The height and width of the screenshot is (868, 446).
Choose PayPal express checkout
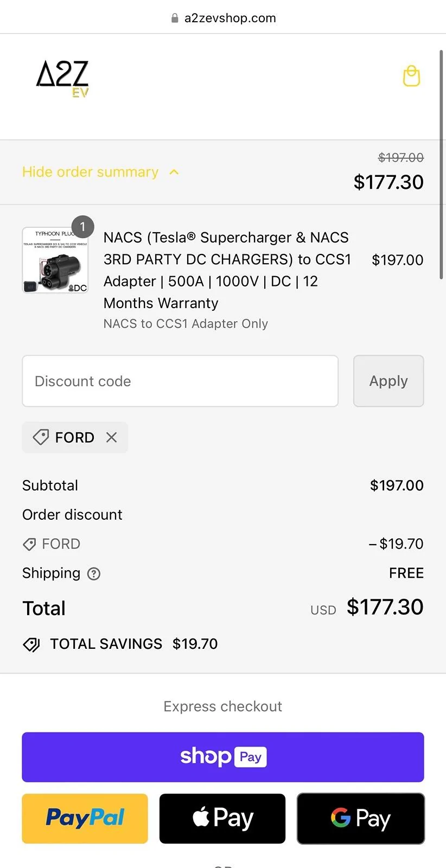pyautogui.click(x=85, y=818)
